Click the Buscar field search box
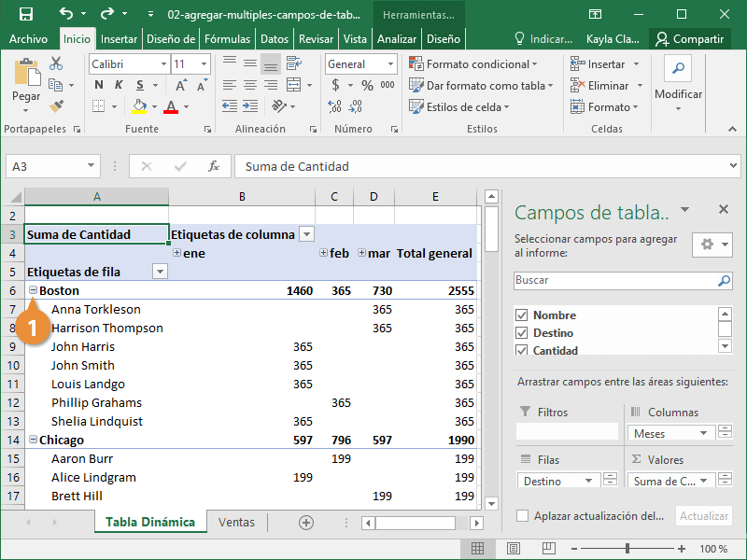The height and width of the screenshot is (560, 747). tap(623, 281)
